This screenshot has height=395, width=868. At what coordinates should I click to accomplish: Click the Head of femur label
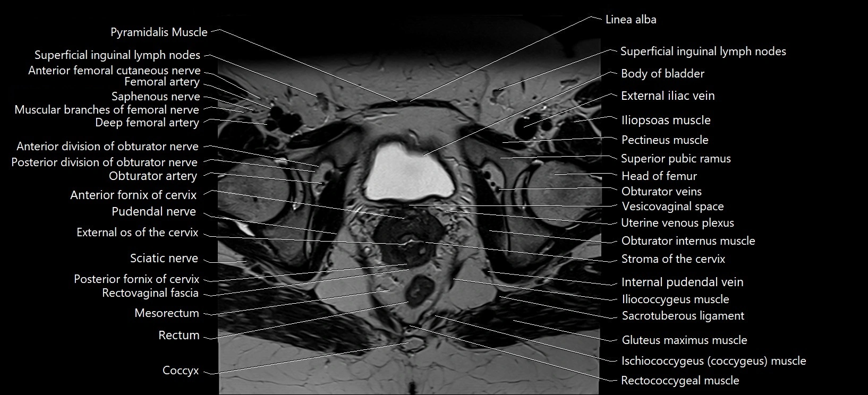659,176
